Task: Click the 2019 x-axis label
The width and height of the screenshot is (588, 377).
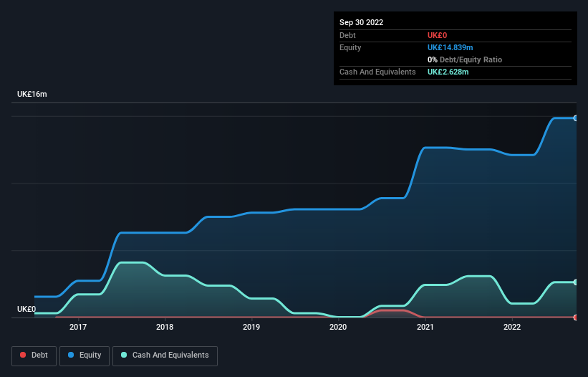Action: click(251, 327)
